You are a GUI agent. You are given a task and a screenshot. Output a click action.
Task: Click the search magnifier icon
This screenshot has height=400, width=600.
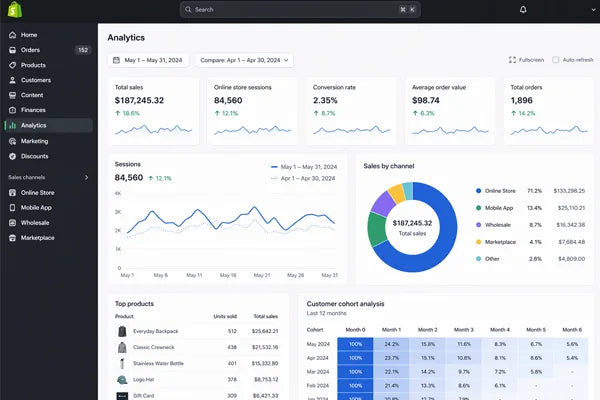click(188, 10)
